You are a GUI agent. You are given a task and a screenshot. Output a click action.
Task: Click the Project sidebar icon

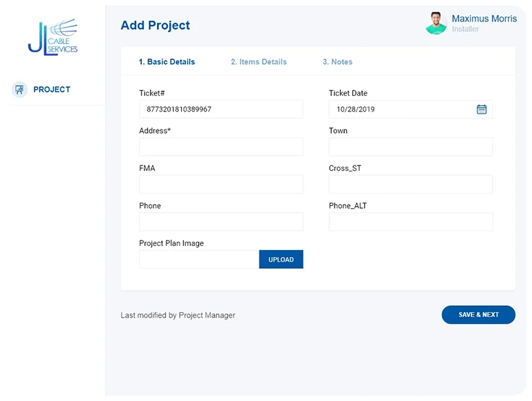point(19,90)
